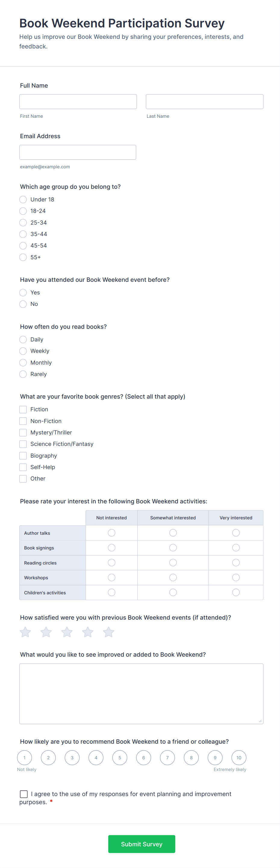
Task: Click the middle satisfaction rating star
Action: tap(67, 632)
